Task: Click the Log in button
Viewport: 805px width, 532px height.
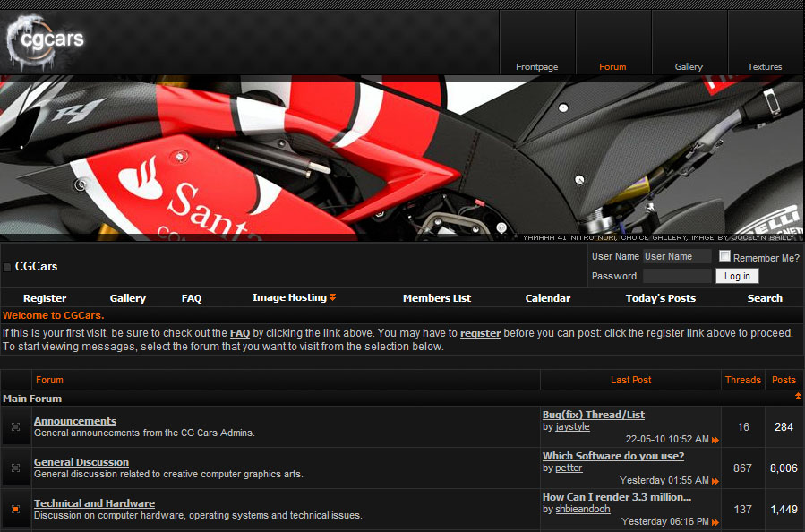Action: pos(737,276)
